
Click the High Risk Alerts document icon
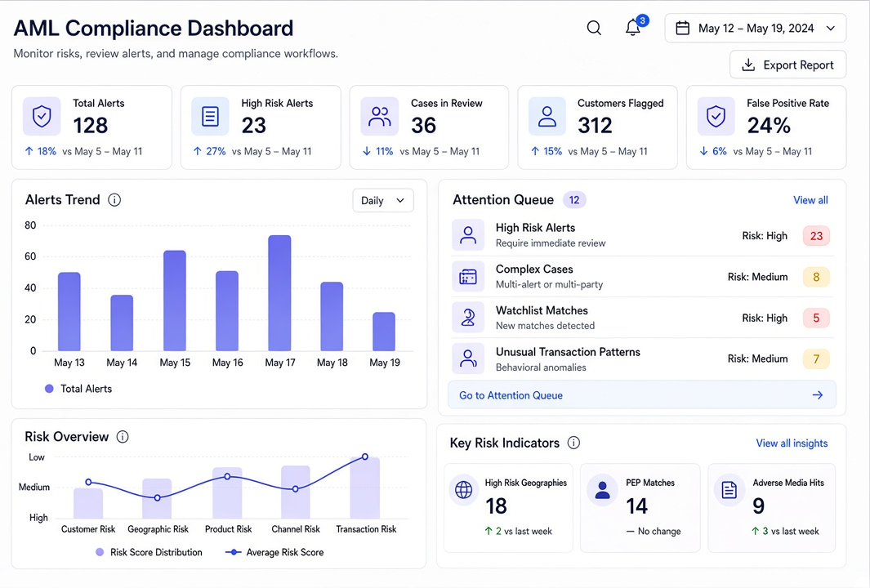(x=210, y=117)
